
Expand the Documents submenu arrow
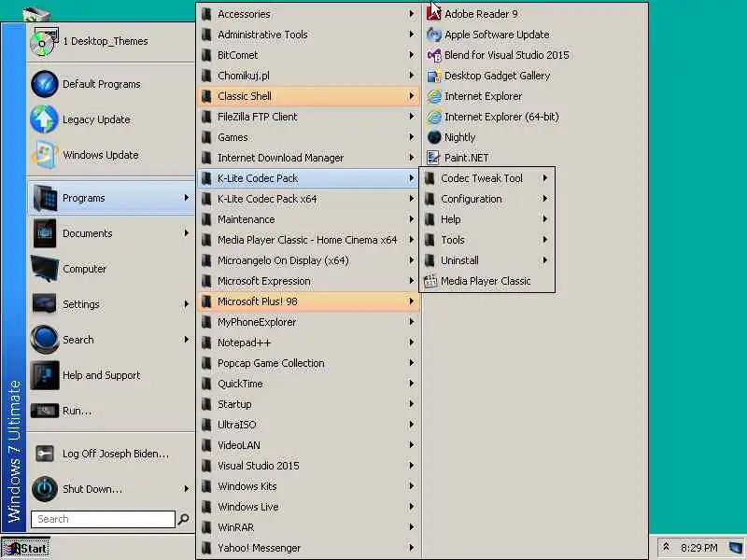(186, 232)
